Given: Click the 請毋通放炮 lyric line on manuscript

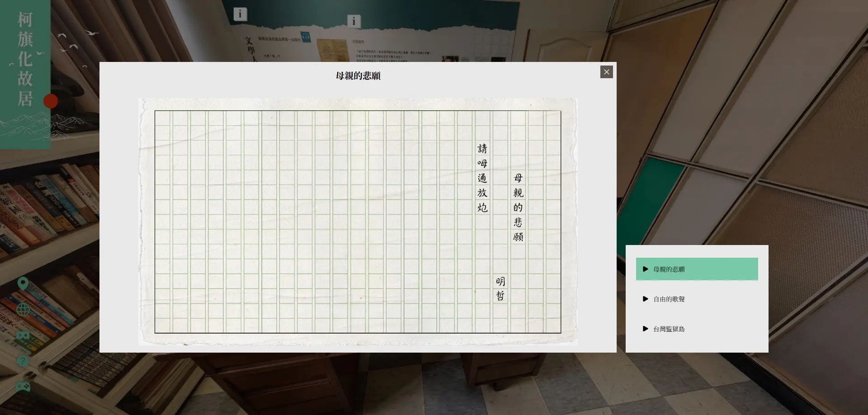Looking at the screenshot, I should (x=482, y=178).
